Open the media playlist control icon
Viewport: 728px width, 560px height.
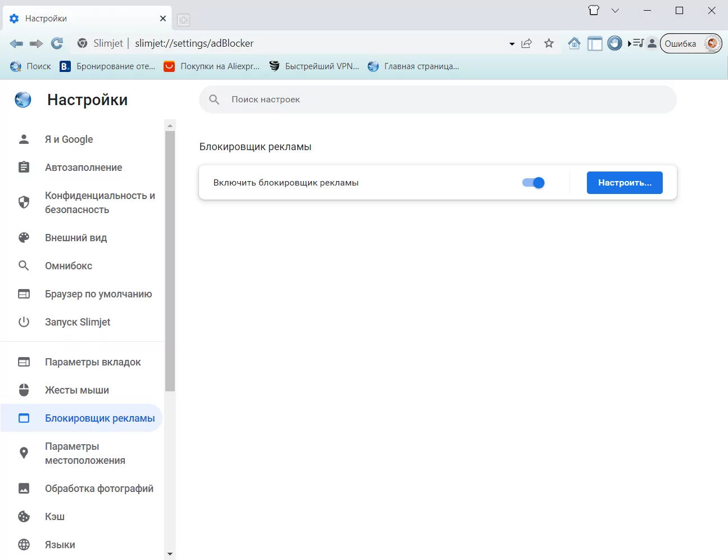pos(636,43)
